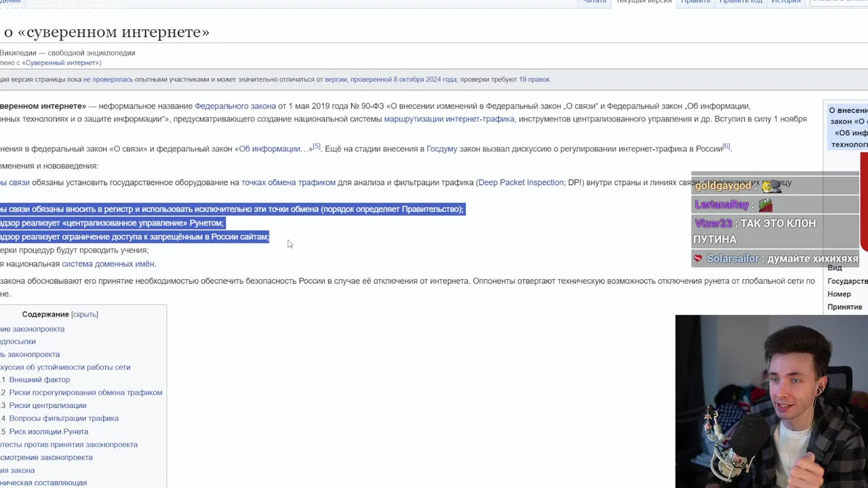Click the badge icon before Solarsailor

point(698,259)
